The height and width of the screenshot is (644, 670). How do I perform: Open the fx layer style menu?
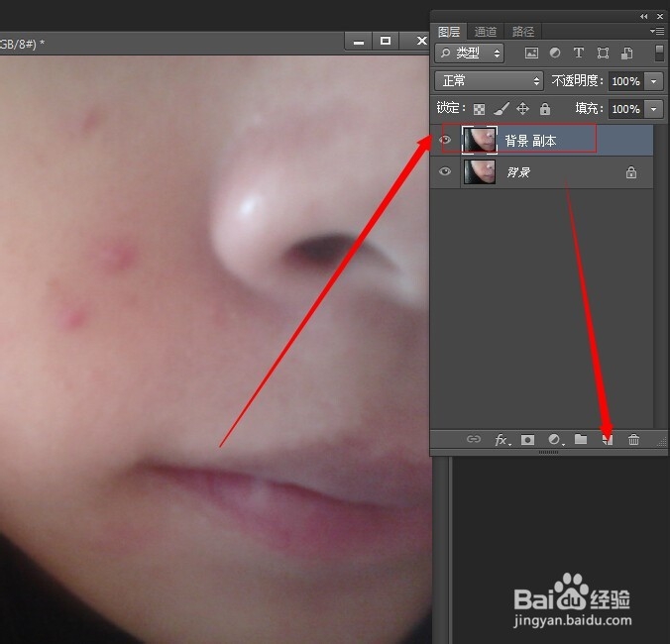click(x=502, y=440)
